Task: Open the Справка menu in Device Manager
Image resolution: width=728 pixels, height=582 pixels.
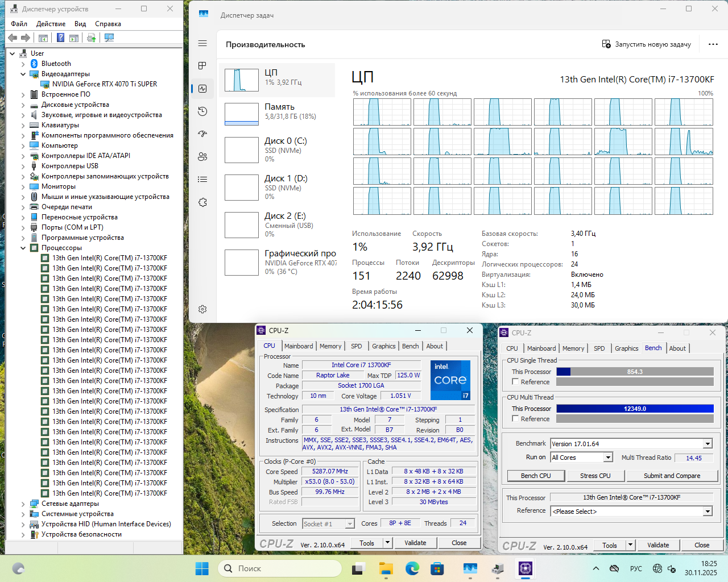Action: click(108, 24)
